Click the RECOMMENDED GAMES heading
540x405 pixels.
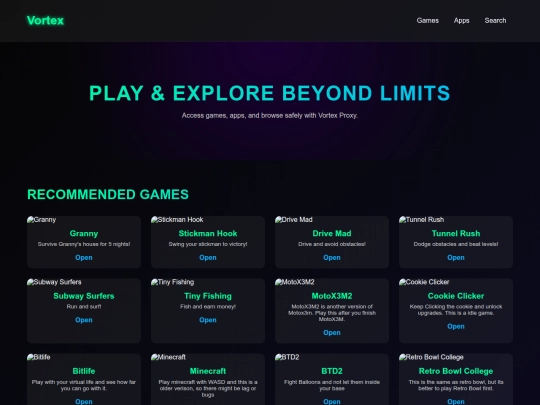point(108,195)
